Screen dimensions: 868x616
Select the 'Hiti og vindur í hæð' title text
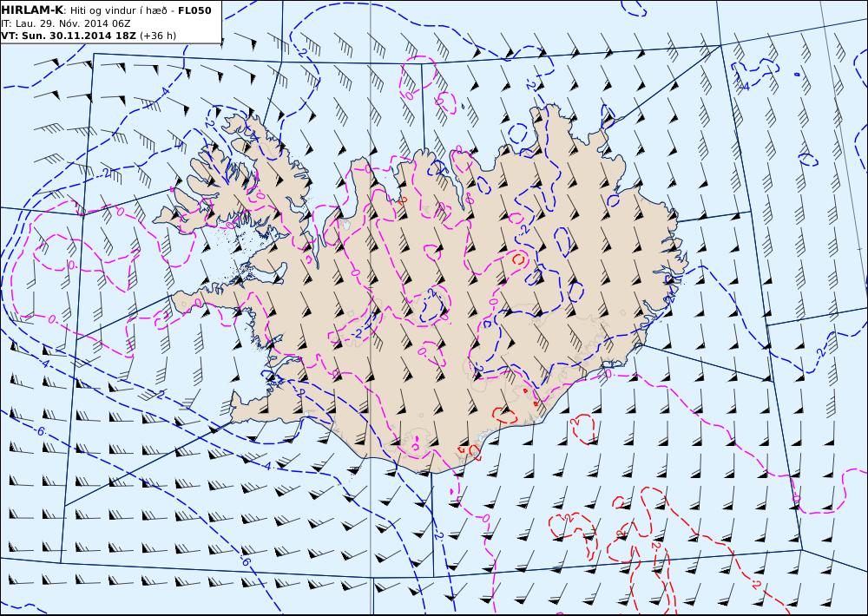pos(118,11)
